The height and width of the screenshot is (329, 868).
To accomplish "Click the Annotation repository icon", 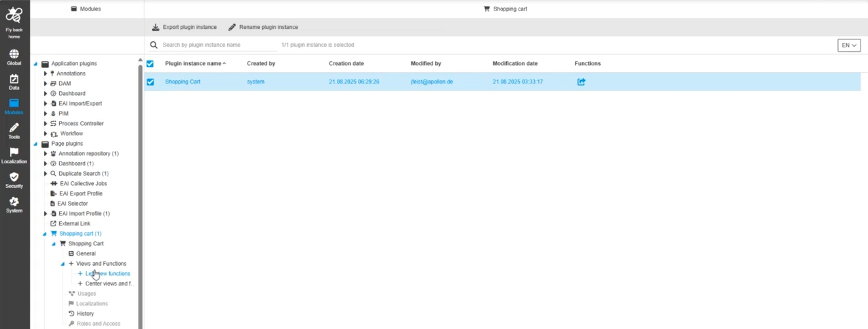I will coord(53,153).
